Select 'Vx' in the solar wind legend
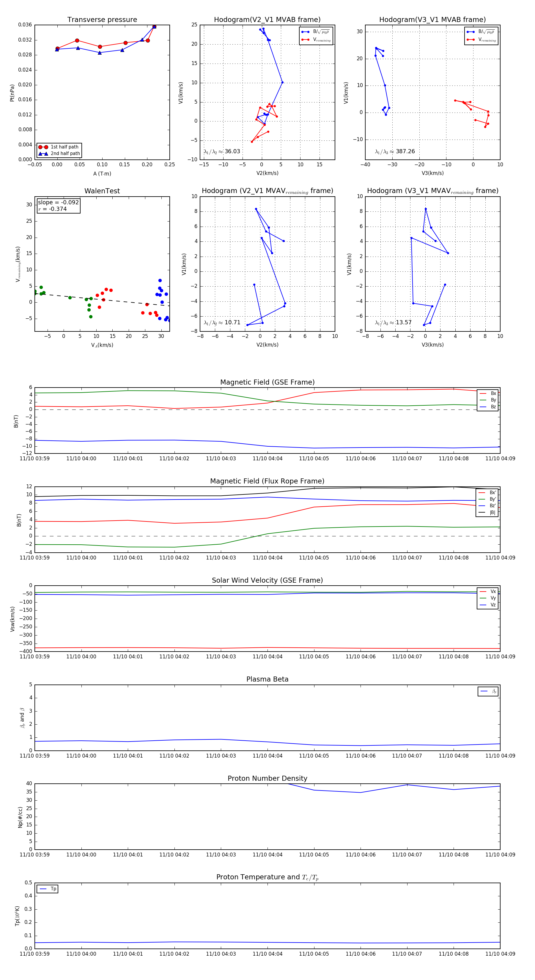Screen dimensions: 535x980 488,592
